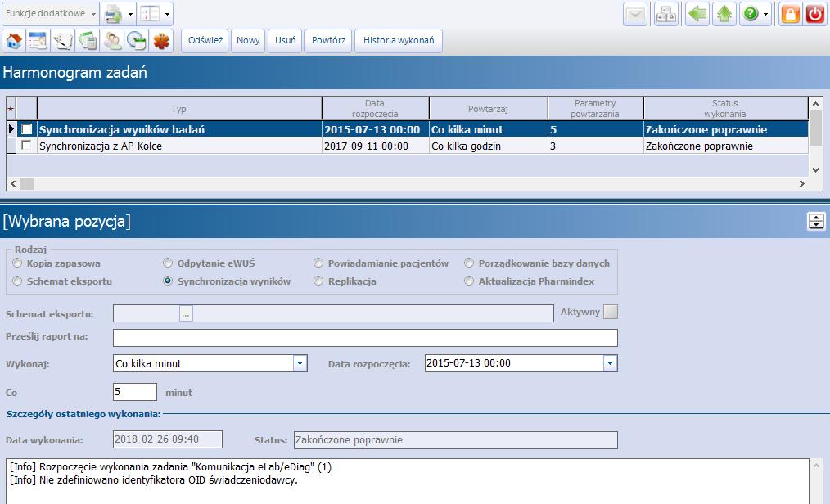Image resolution: width=830 pixels, height=504 pixels.
Task: Tick checkbox for Synchronizacja wyników badań row
Action: pos(26,129)
